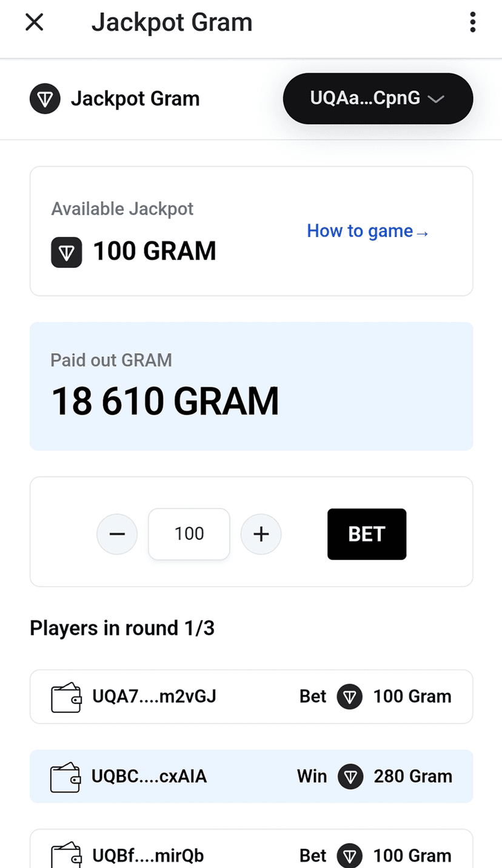Select the Paid out GRAM panel
The image size is (502, 868).
coord(251,386)
